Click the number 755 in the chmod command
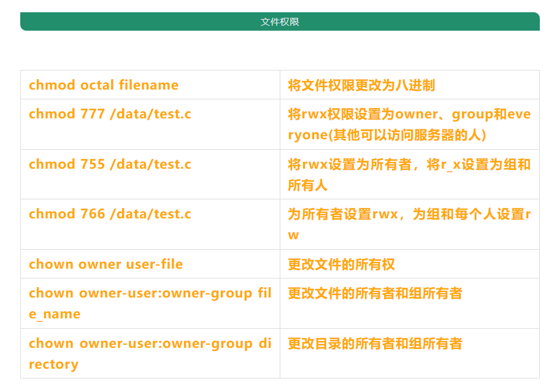The image size is (557, 392). [x=93, y=164]
